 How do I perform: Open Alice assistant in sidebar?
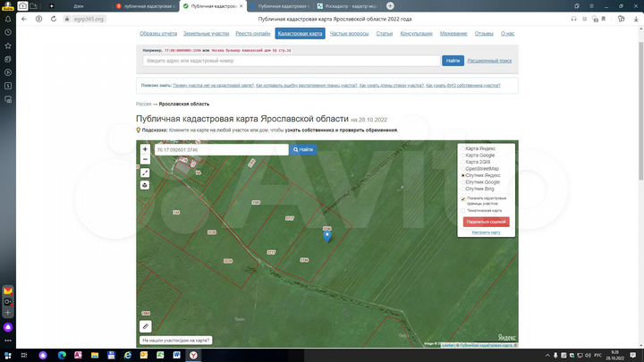coord(8,327)
